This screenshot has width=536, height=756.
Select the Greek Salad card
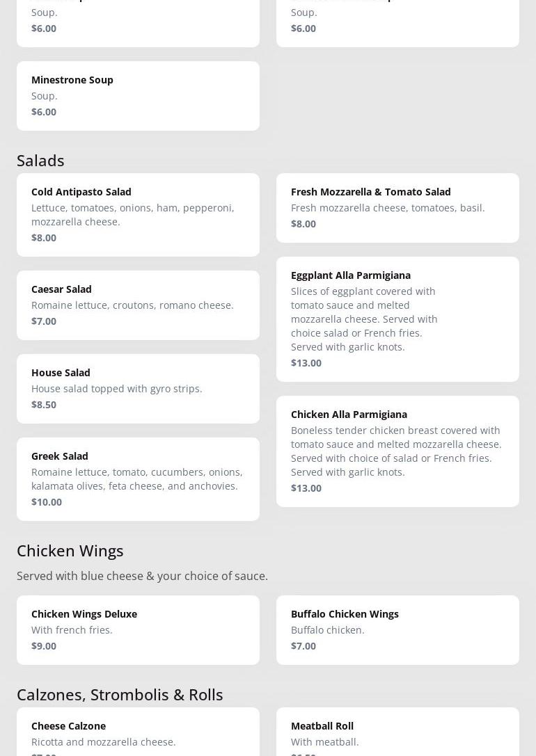pyautogui.click(x=138, y=478)
